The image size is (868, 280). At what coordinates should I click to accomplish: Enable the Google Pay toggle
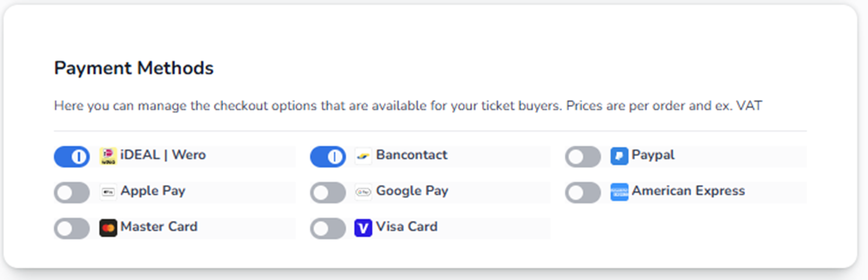pos(328,192)
